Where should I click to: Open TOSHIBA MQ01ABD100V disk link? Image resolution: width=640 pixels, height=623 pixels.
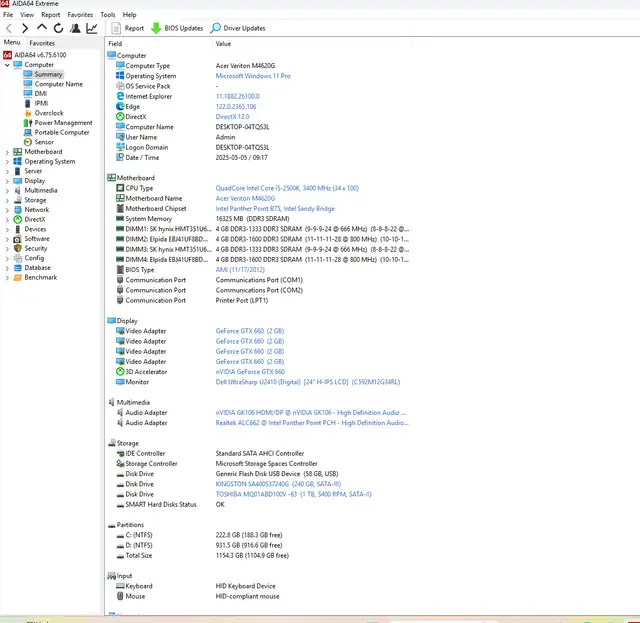[x=293, y=494]
